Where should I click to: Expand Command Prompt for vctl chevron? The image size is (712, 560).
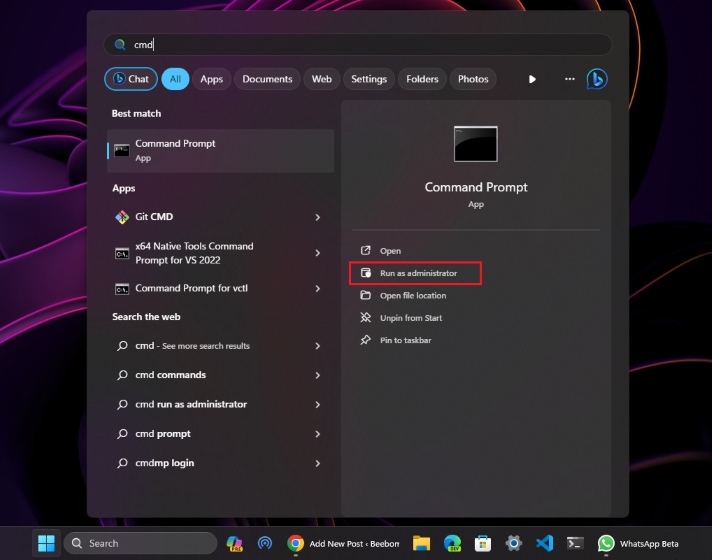tap(317, 289)
